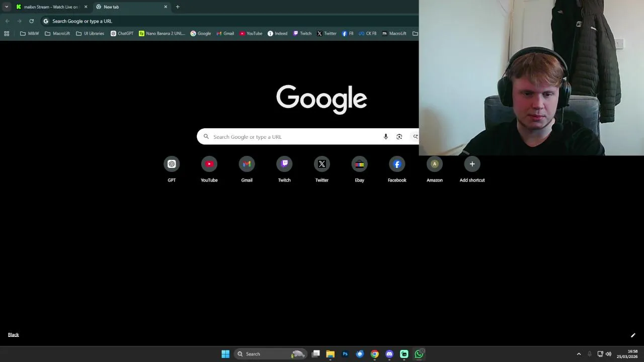Open the apps grid in bookmarks bar
This screenshot has height=362, width=644.
[x=7, y=34]
